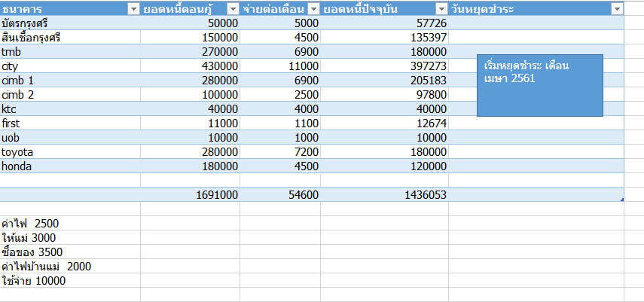Click the 57726 current debt cell
Screen dimensions: 644x302
pos(384,23)
